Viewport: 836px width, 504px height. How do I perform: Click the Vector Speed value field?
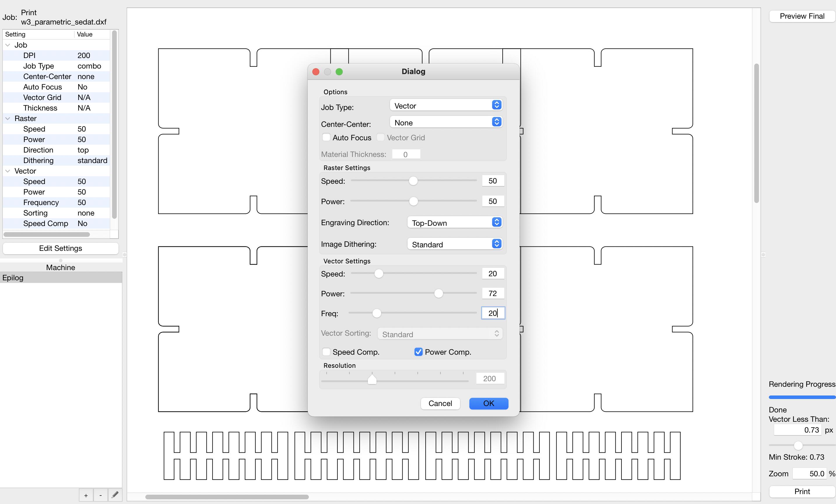point(493,274)
